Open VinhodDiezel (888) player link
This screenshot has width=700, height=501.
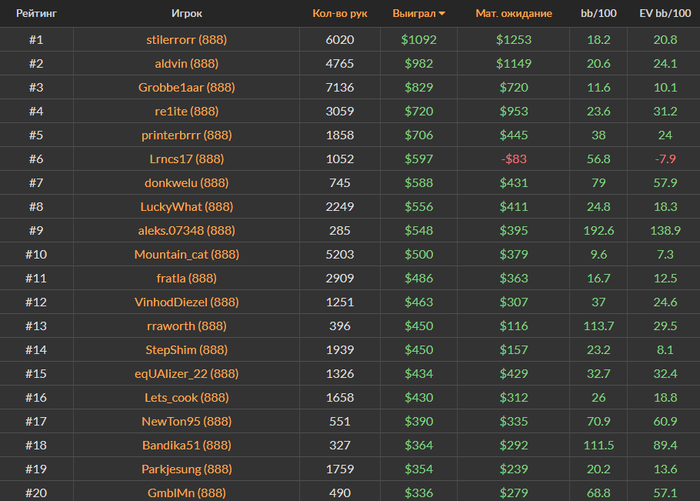tap(187, 302)
